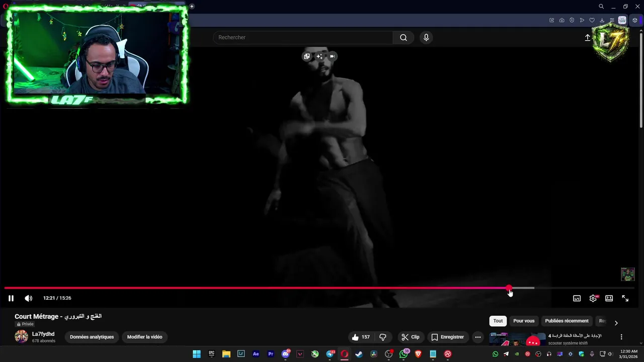This screenshot has height=362, width=644.
Task: Click the send/flow arrow icon
Action: [x=582, y=20]
